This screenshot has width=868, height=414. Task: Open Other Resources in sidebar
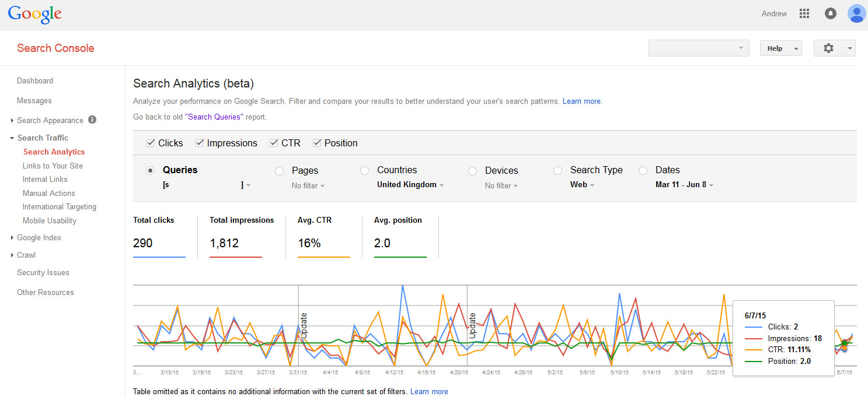tap(46, 292)
